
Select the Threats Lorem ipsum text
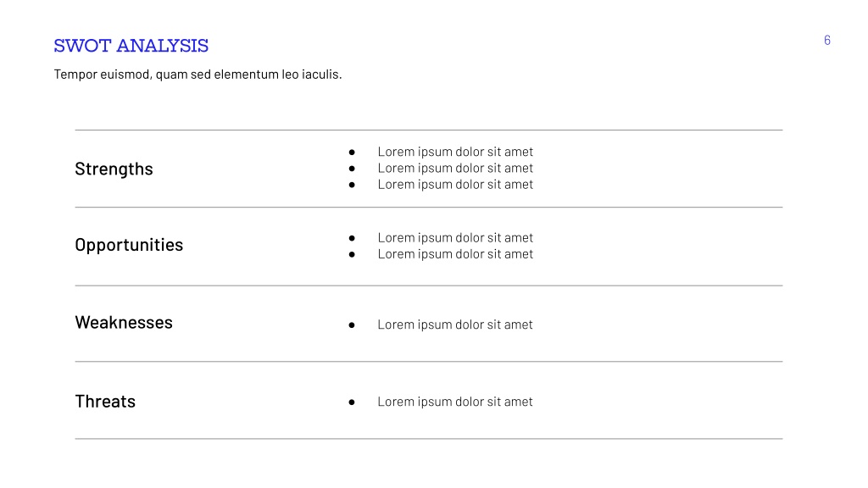pyautogui.click(x=455, y=402)
